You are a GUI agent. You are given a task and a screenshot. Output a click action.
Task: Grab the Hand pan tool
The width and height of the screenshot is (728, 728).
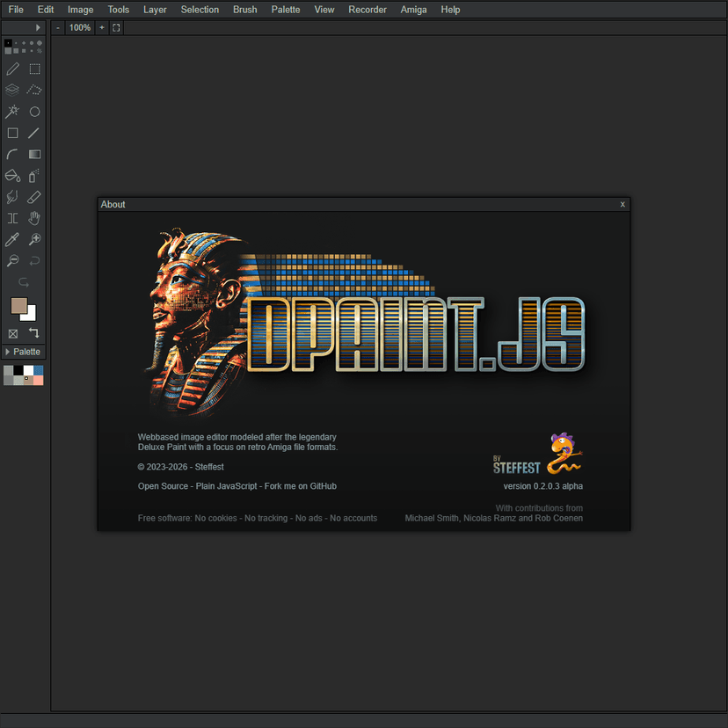click(x=34, y=218)
